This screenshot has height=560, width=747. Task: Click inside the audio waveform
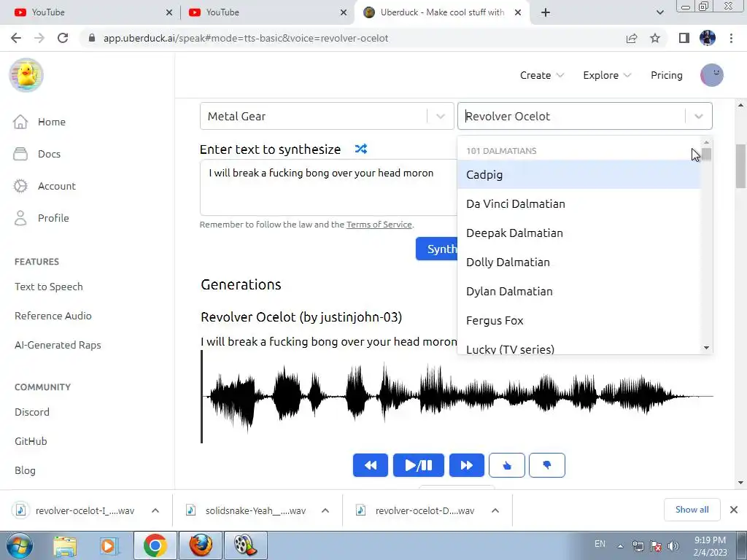pyautogui.click(x=457, y=396)
